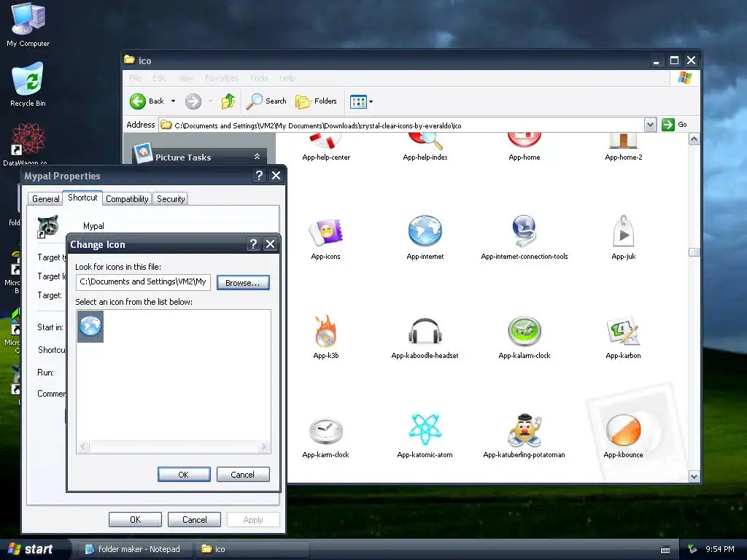Open the Edit menu in ico window
This screenshot has width=747, height=560.
[x=159, y=78]
